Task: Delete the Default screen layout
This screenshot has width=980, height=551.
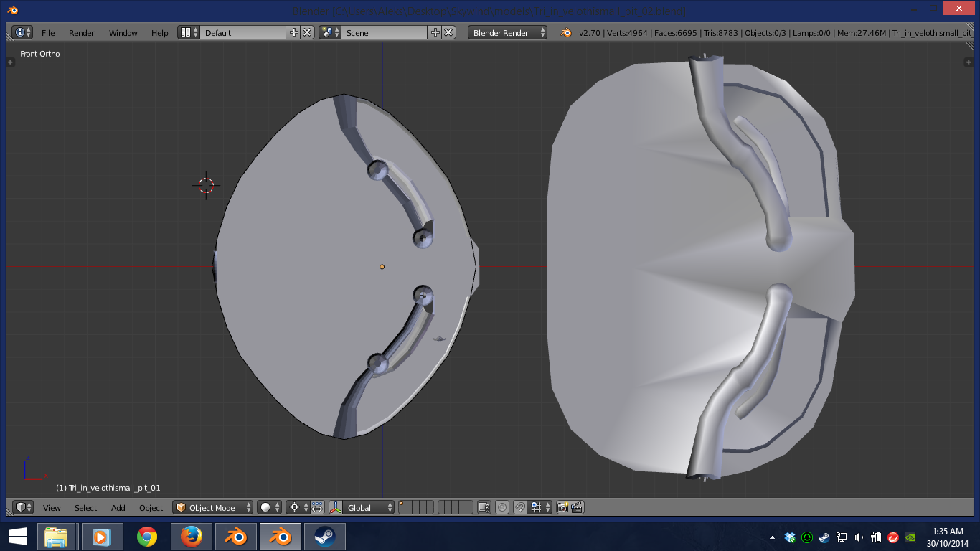Action: [x=307, y=32]
